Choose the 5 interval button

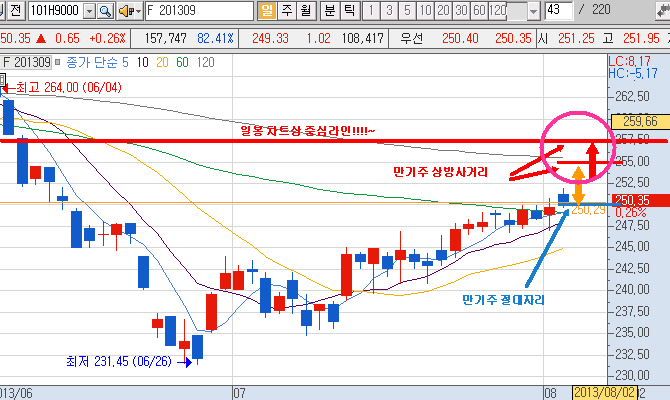pyautogui.click(x=406, y=11)
